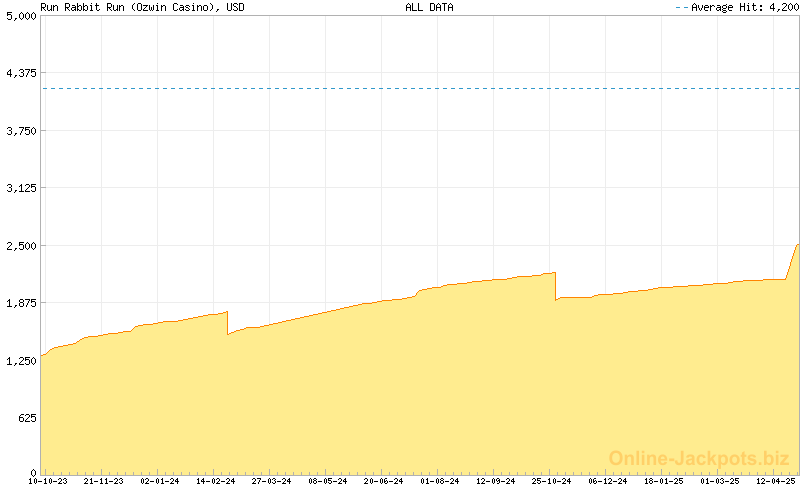The width and height of the screenshot is (800, 490).
Task: Click the jackpot drop near February 2024
Action: pyautogui.click(x=228, y=323)
